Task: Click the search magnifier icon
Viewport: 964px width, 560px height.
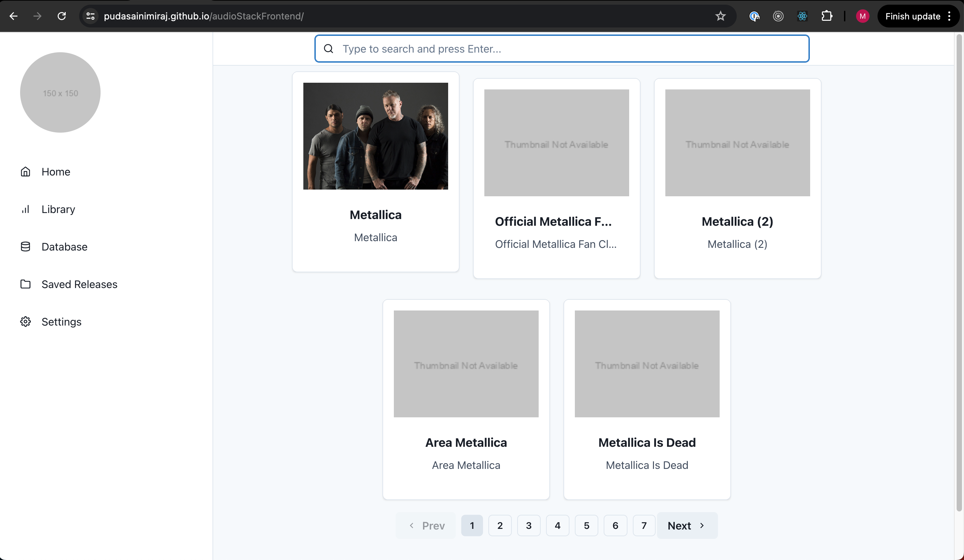Action: [x=328, y=49]
